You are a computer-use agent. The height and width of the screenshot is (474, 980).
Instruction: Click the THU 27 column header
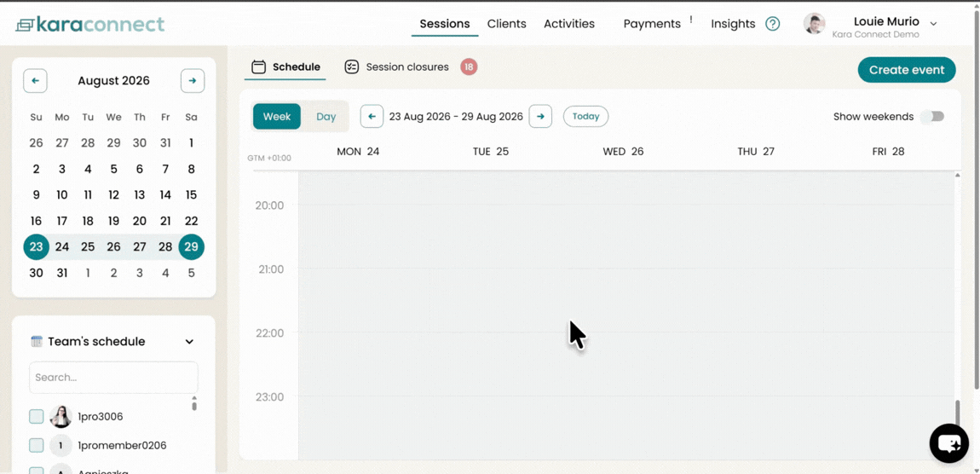(x=756, y=152)
